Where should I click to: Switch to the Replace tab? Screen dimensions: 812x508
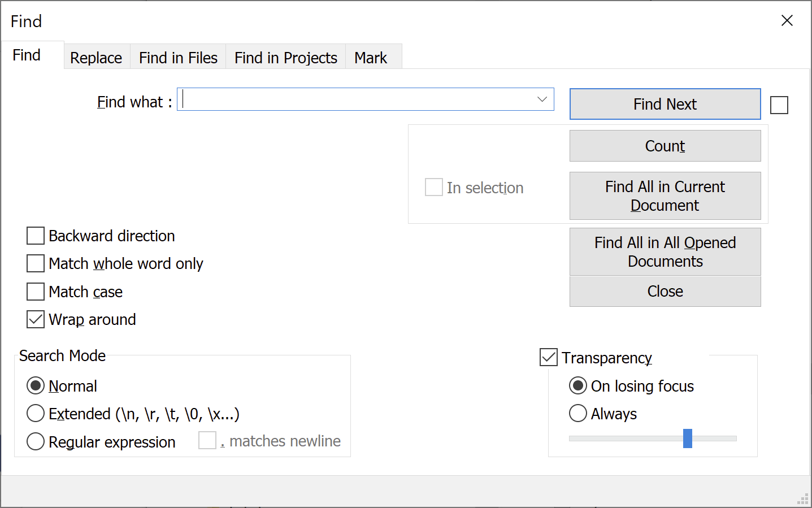click(x=95, y=57)
